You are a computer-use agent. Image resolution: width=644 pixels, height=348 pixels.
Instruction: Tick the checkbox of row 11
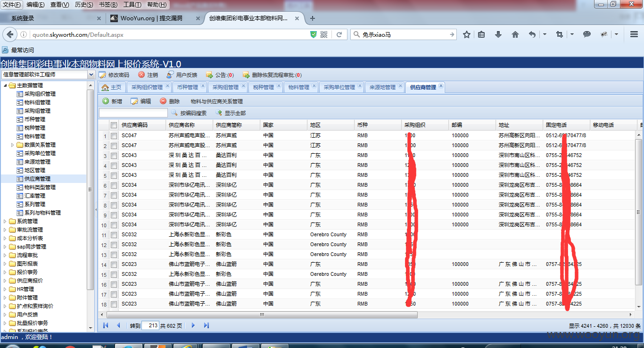tap(114, 234)
